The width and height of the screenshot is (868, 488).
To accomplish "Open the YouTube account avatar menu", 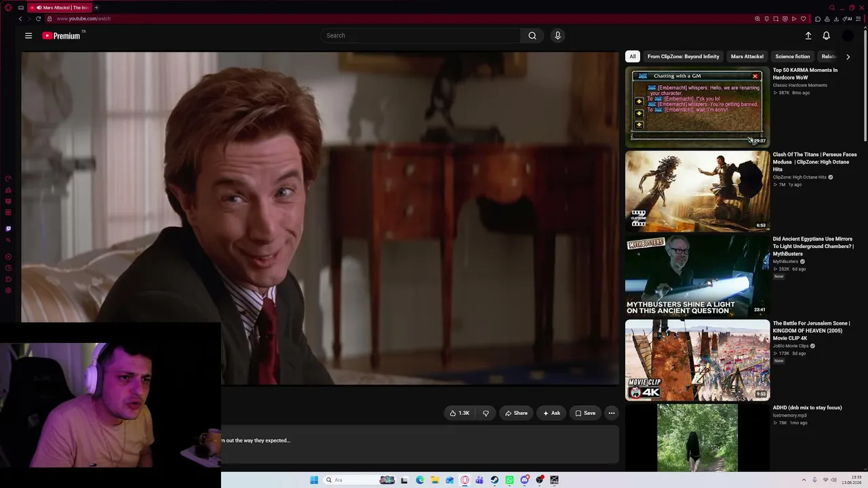I will (x=848, y=36).
